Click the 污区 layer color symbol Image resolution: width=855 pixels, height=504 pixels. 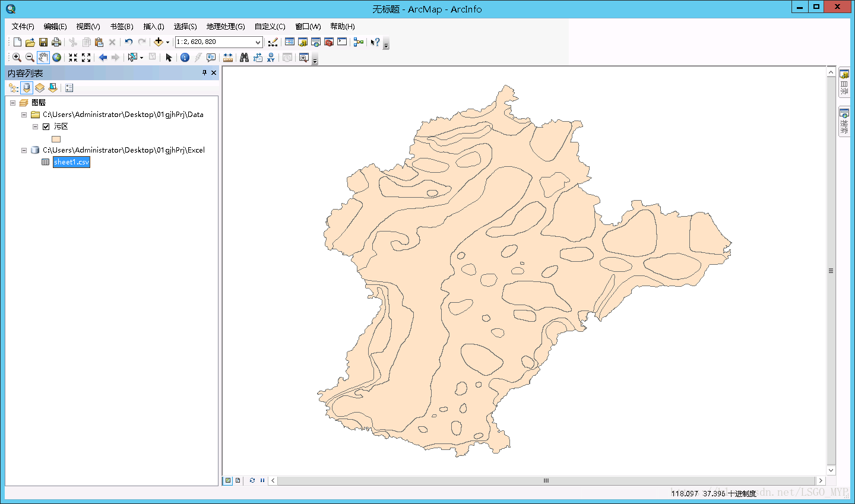[x=56, y=139]
